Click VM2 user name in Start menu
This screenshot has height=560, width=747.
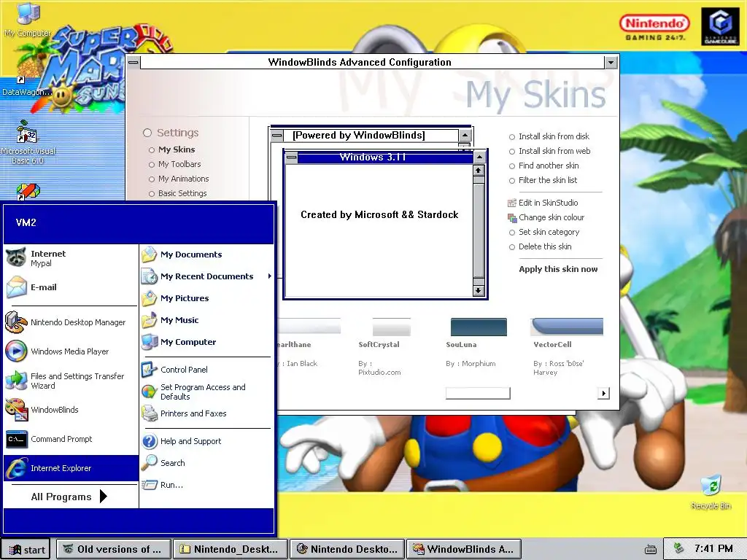tap(26, 222)
